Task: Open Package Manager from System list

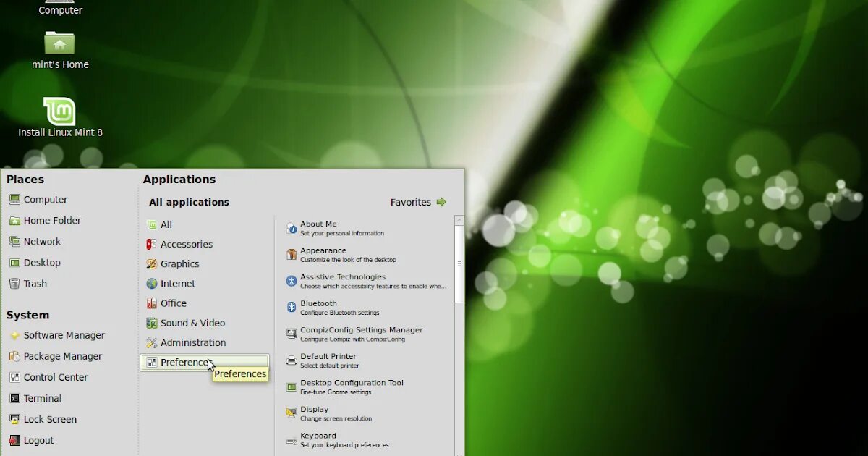Action: tap(63, 356)
